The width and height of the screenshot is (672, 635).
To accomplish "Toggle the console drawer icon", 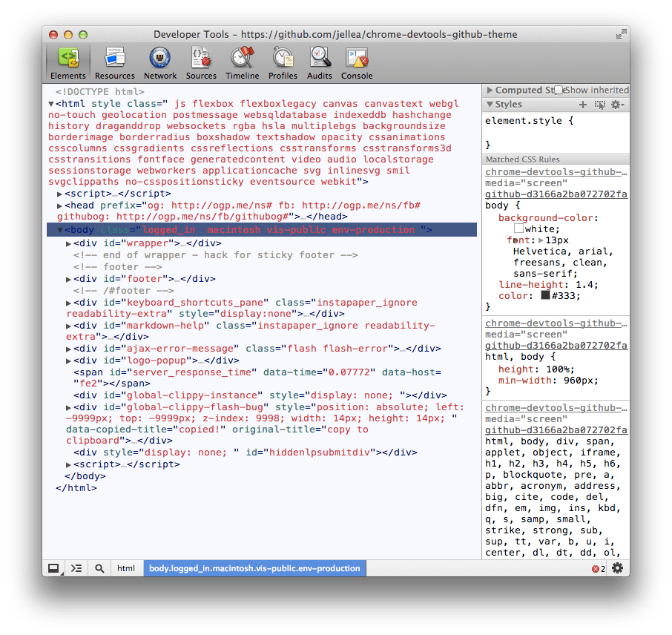I will tap(76, 568).
